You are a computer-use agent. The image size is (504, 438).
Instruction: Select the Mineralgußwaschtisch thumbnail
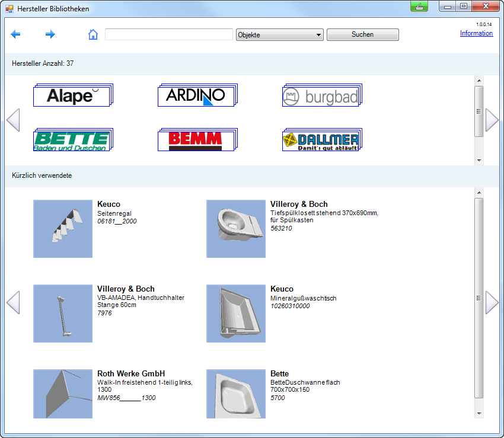pos(236,314)
